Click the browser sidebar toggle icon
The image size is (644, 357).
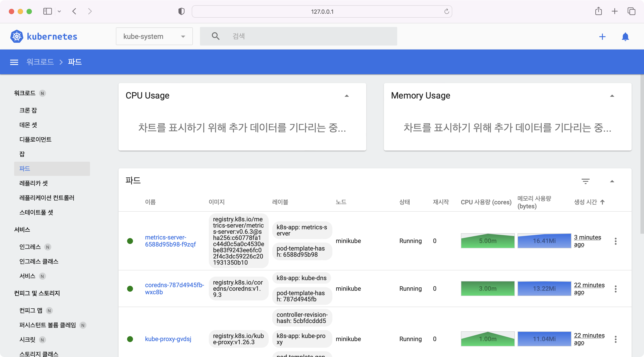click(48, 11)
